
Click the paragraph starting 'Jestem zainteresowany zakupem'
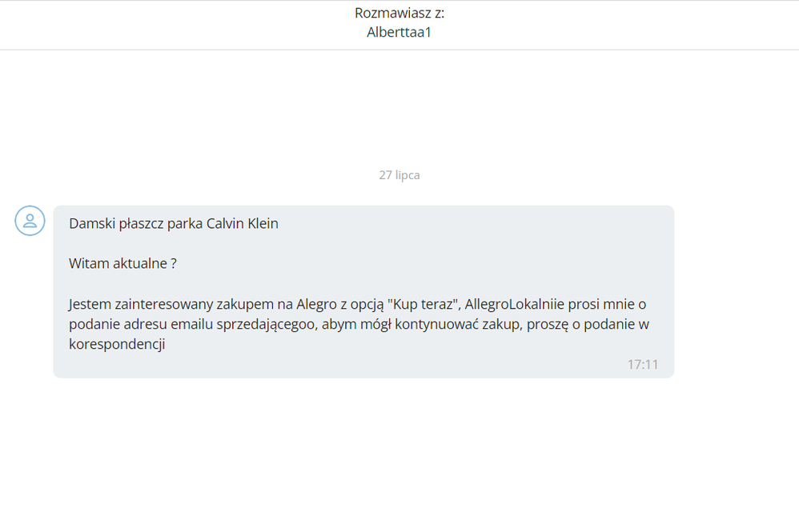(359, 324)
